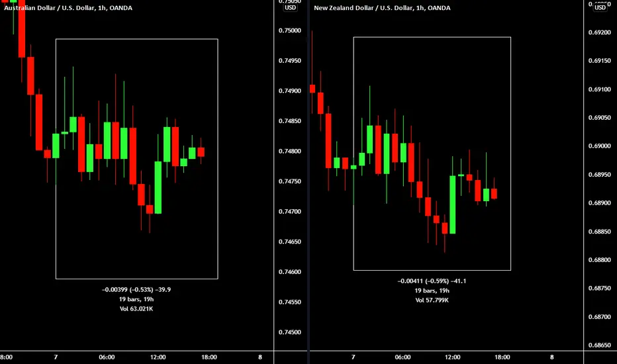This screenshot has width=617, height=364.
Task: Click the 18:00 time label on the NZD chart
Action: point(502,357)
